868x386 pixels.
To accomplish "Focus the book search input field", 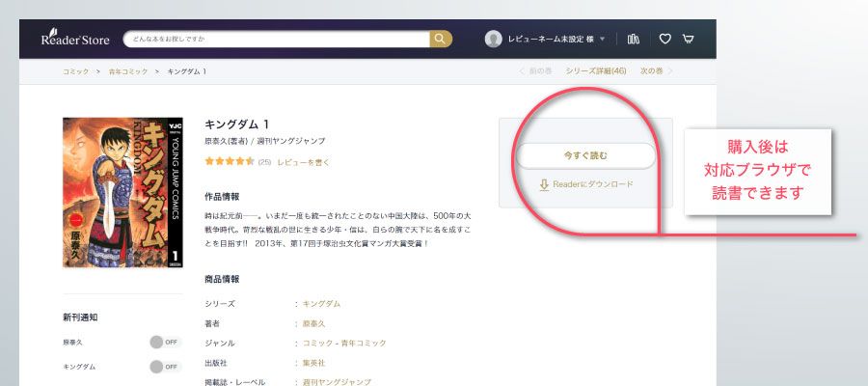I will pos(276,39).
